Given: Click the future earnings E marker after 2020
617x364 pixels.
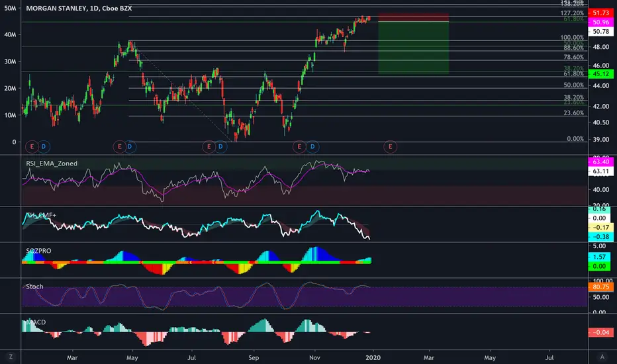Looking at the screenshot, I should 391,147.
